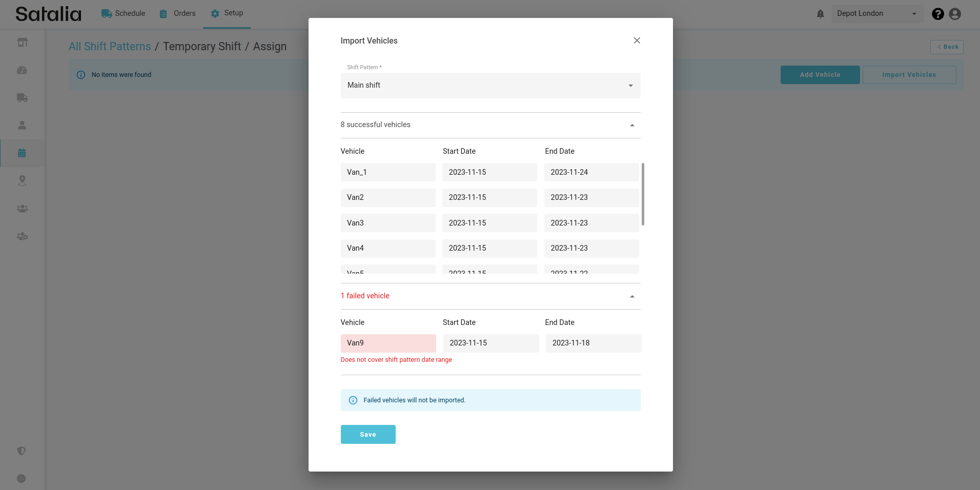Click the store icon in the sidebar

pyautogui.click(x=22, y=43)
